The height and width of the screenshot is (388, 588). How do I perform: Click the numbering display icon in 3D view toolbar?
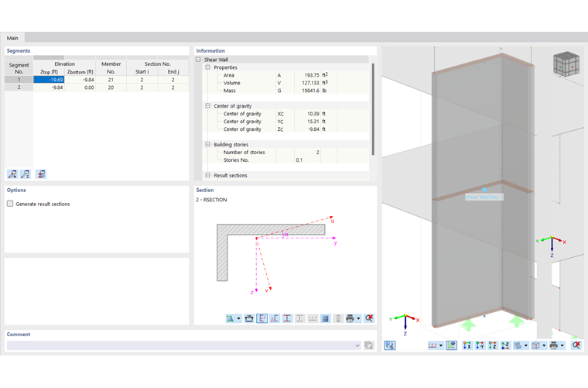click(432, 345)
